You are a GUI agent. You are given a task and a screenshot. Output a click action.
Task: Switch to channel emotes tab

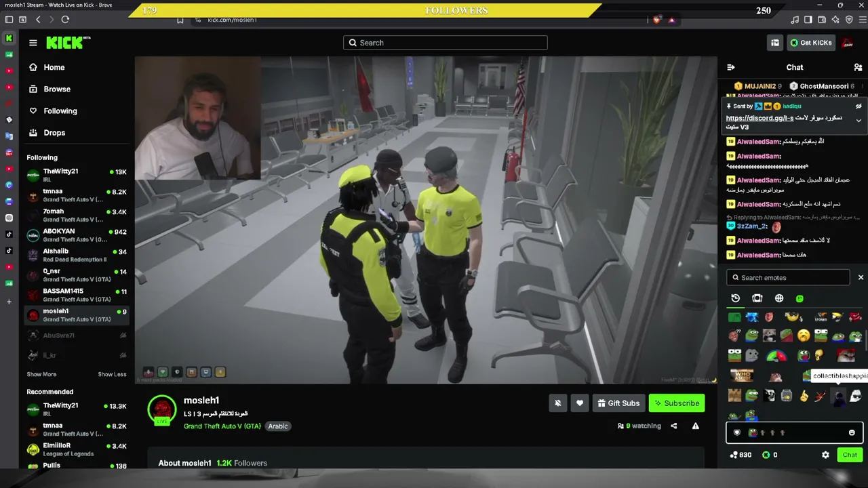tap(757, 298)
